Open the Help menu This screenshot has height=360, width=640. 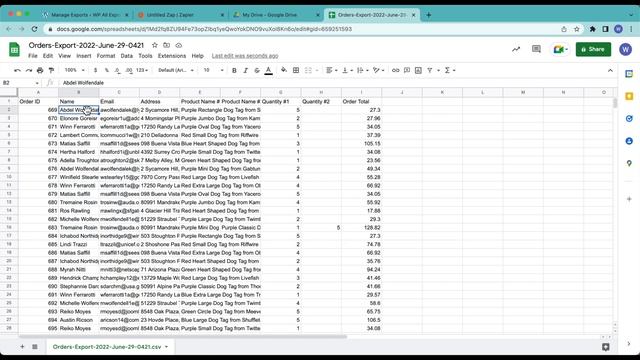tap(198, 56)
